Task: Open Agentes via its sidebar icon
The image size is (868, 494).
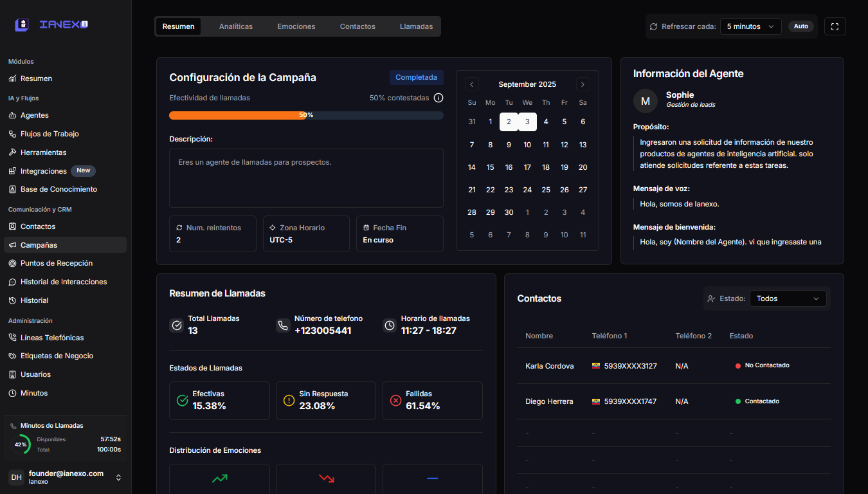Action: click(x=13, y=115)
